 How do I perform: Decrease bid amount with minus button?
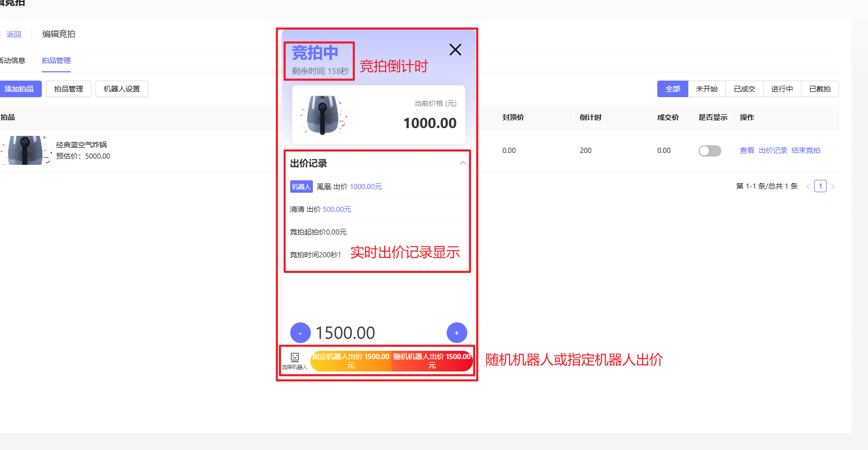(300, 333)
